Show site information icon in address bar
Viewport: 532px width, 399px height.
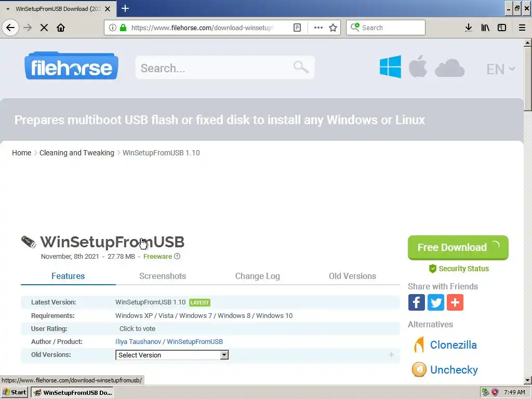pos(113,28)
